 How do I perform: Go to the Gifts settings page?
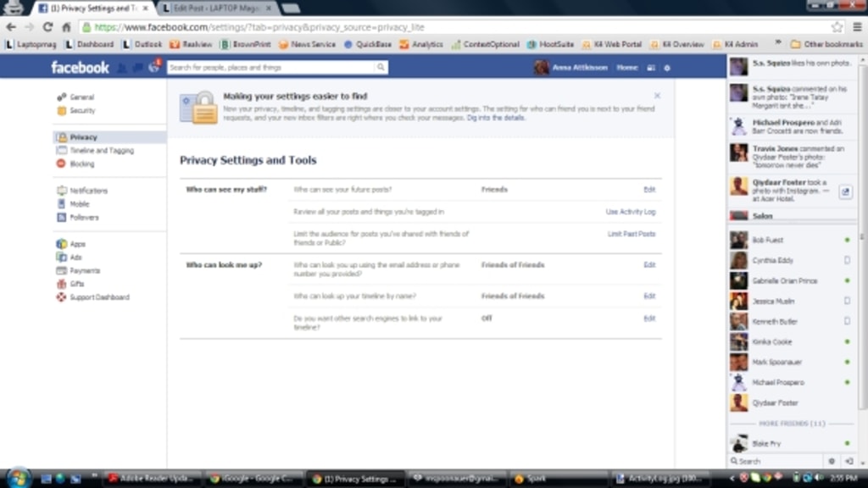point(76,284)
